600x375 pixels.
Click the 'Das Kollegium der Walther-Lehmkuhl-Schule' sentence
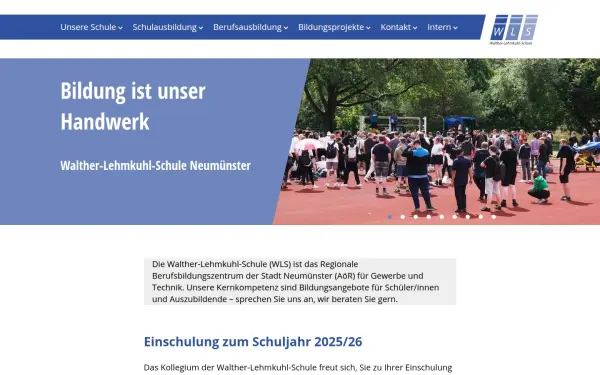coord(298,367)
